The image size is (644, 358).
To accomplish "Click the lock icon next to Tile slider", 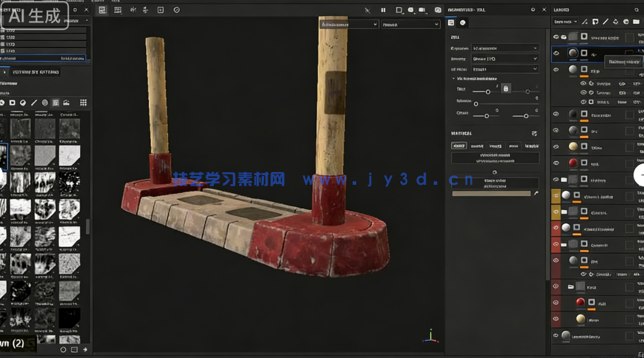I will click(x=506, y=88).
